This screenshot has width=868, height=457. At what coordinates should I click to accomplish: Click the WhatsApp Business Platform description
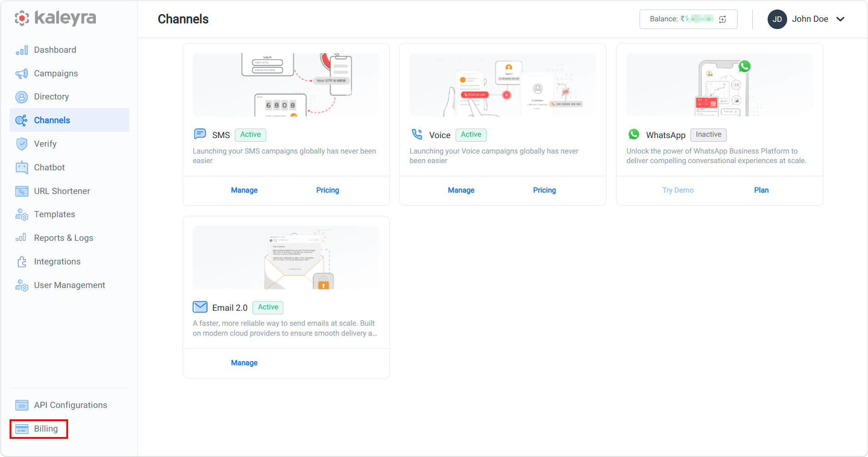717,156
